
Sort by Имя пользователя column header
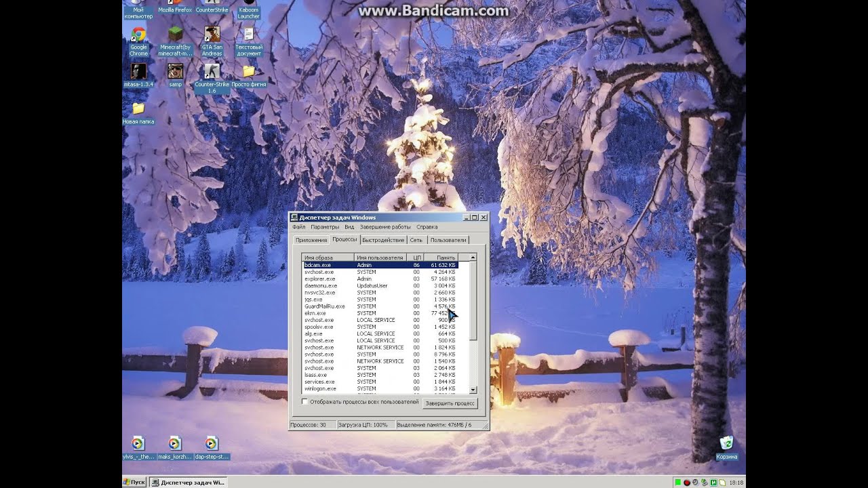[380, 258]
